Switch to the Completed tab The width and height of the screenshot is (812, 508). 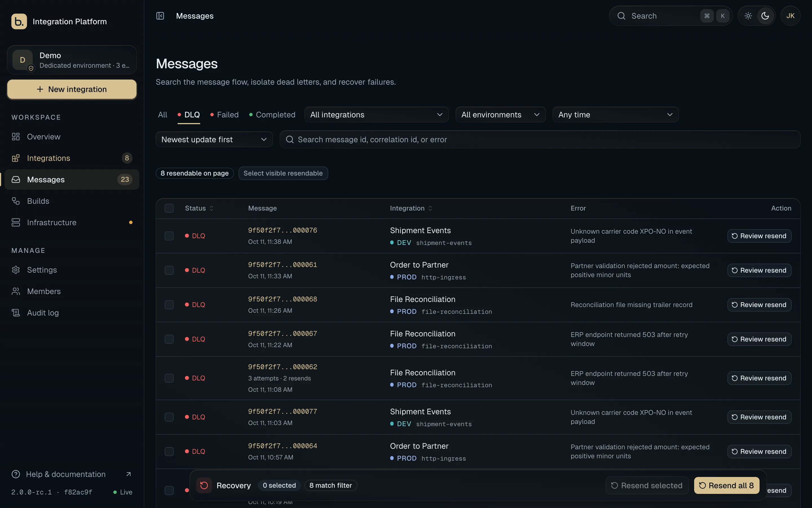pyautogui.click(x=272, y=115)
